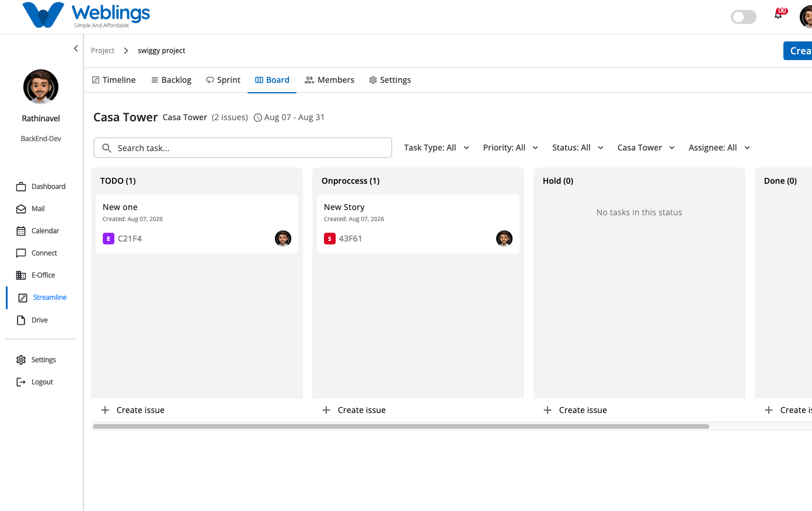Click the Connect chat icon
Image resolution: width=812 pixels, height=511 pixels.
click(x=21, y=253)
